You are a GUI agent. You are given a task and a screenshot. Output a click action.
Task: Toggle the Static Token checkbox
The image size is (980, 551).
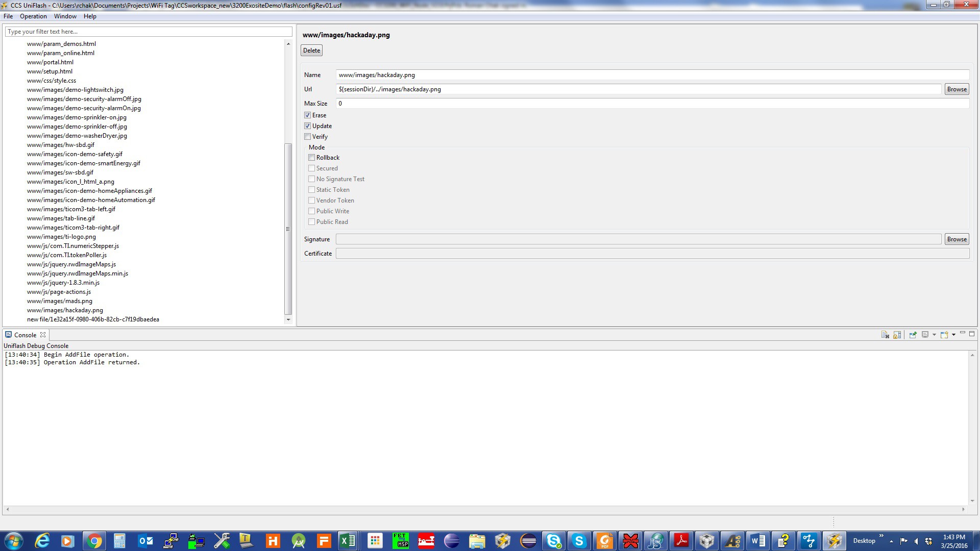click(311, 190)
